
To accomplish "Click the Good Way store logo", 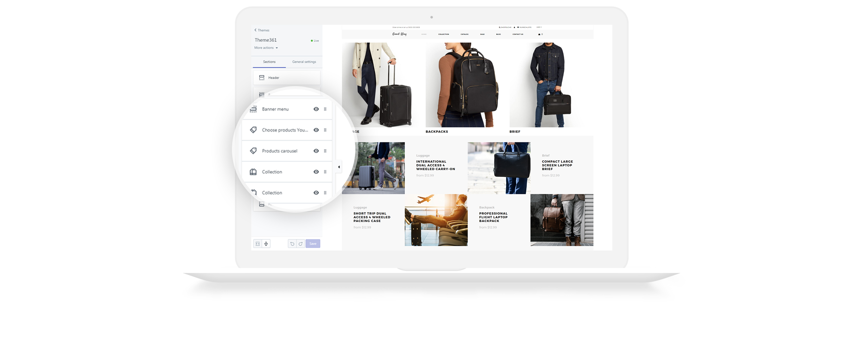I will point(399,34).
